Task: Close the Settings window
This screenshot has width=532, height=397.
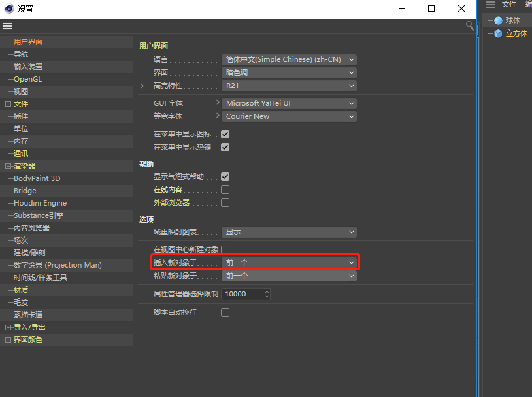Action: click(461, 8)
